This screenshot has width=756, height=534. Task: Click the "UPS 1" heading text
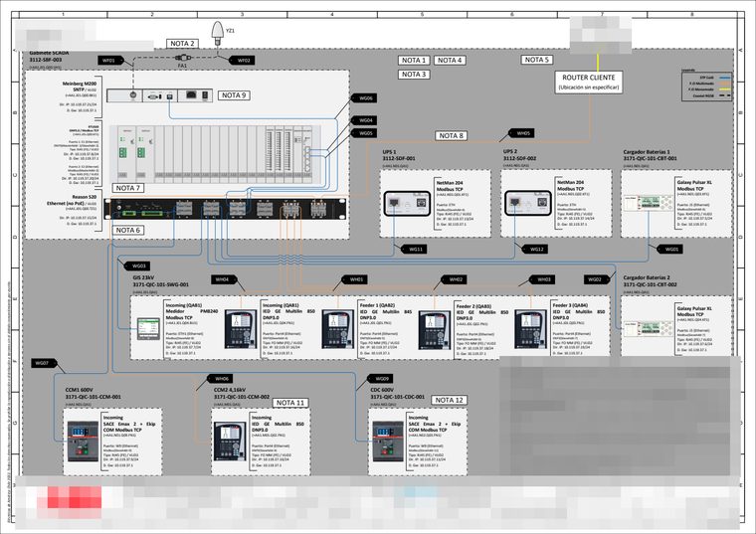point(390,152)
